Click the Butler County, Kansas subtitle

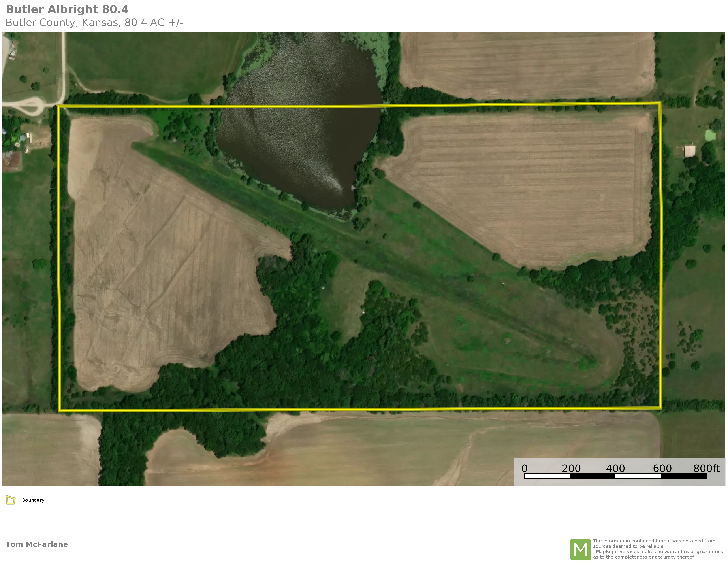(x=94, y=23)
